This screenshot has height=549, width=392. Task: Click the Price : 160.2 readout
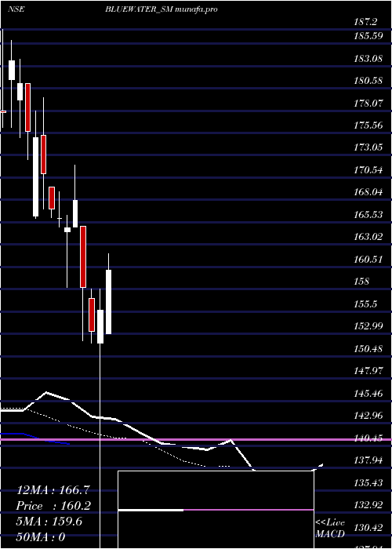[54, 506]
